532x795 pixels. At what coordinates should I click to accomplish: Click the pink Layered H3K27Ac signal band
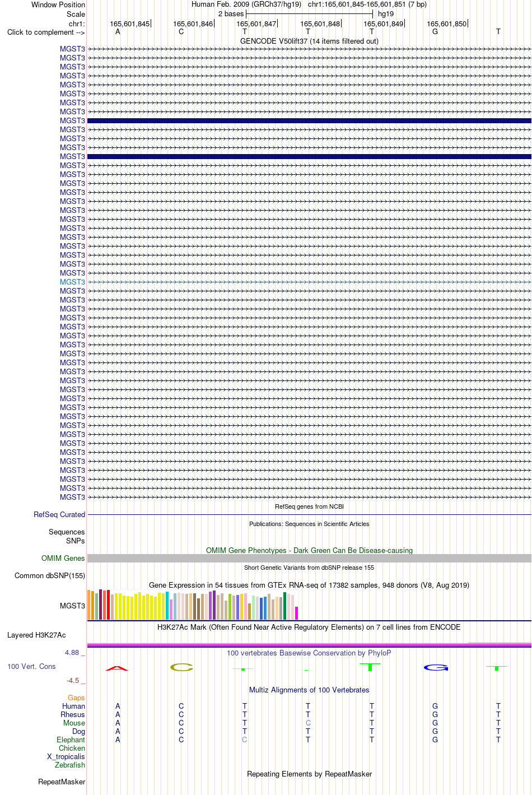coord(309,645)
